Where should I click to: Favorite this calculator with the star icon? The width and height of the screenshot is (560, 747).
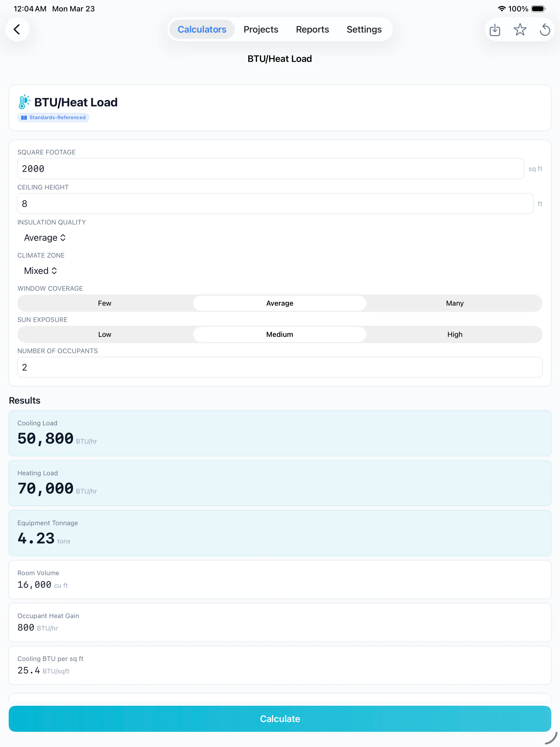(x=520, y=30)
